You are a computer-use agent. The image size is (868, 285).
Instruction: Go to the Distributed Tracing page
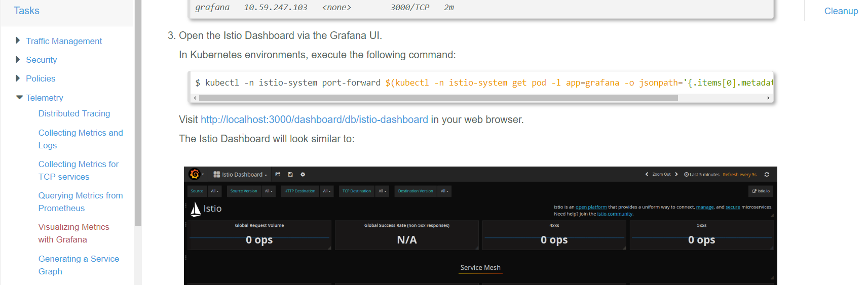(x=74, y=113)
